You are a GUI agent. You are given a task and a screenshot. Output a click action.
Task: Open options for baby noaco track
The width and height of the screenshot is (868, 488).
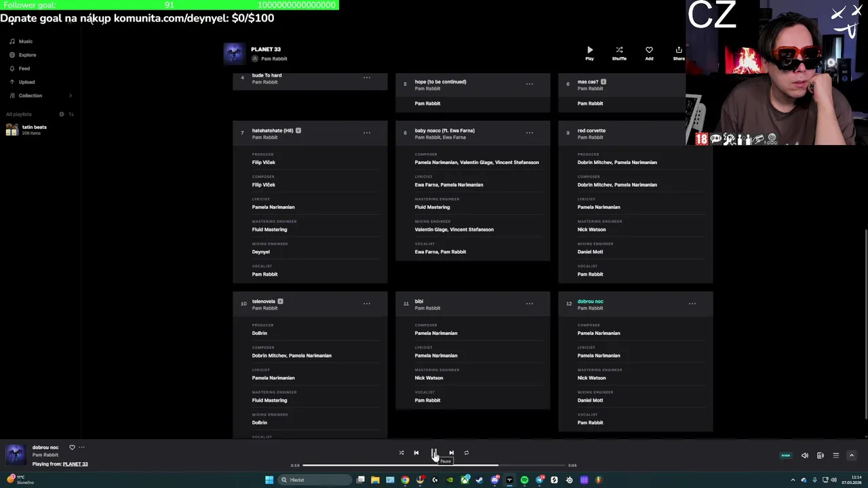pos(530,133)
